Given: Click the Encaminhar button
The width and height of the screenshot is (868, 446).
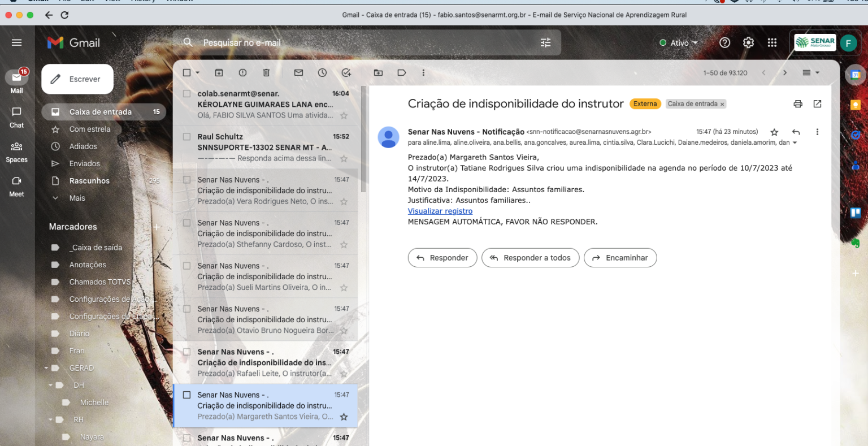Looking at the screenshot, I should [x=620, y=258].
